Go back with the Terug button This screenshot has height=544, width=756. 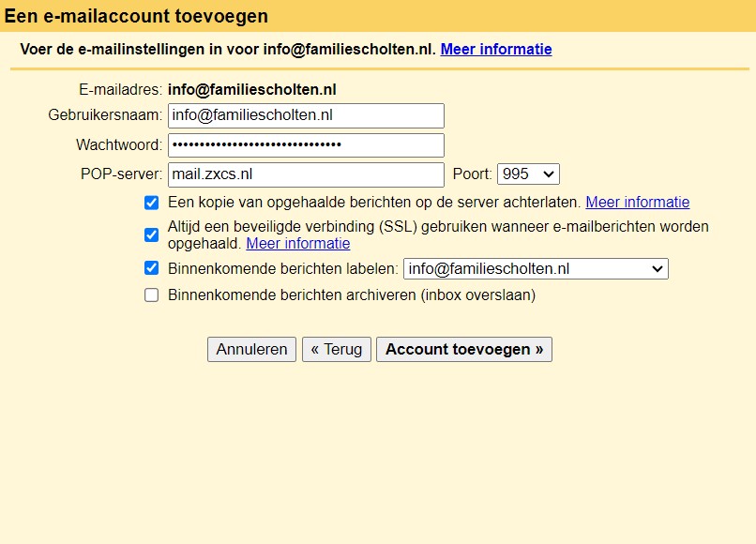(x=337, y=349)
